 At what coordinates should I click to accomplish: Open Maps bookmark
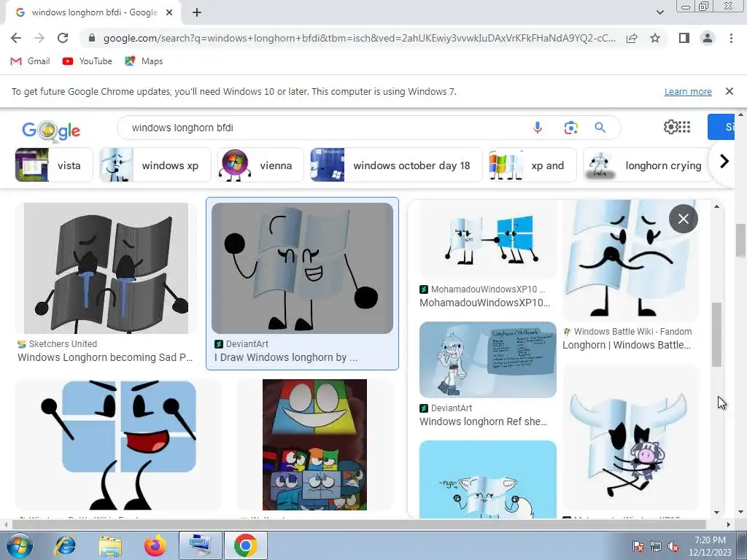coord(144,61)
